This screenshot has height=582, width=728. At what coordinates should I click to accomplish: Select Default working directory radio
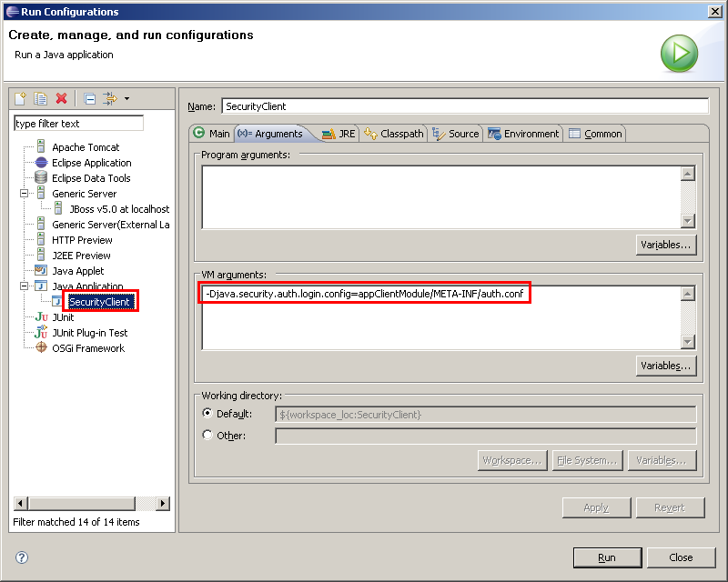pyautogui.click(x=207, y=413)
